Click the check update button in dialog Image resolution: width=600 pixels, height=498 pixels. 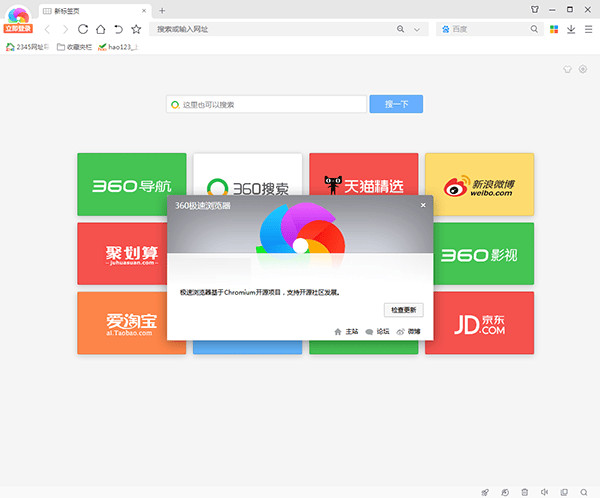click(x=404, y=310)
